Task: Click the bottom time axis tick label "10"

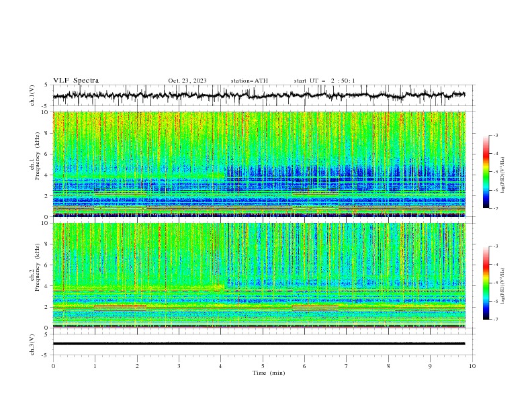Action: pyautogui.click(x=472, y=366)
